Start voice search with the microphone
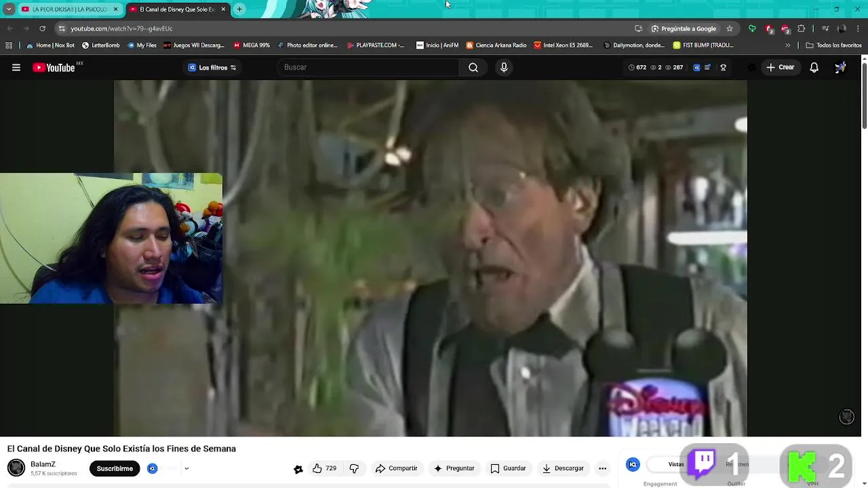 [x=504, y=67]
